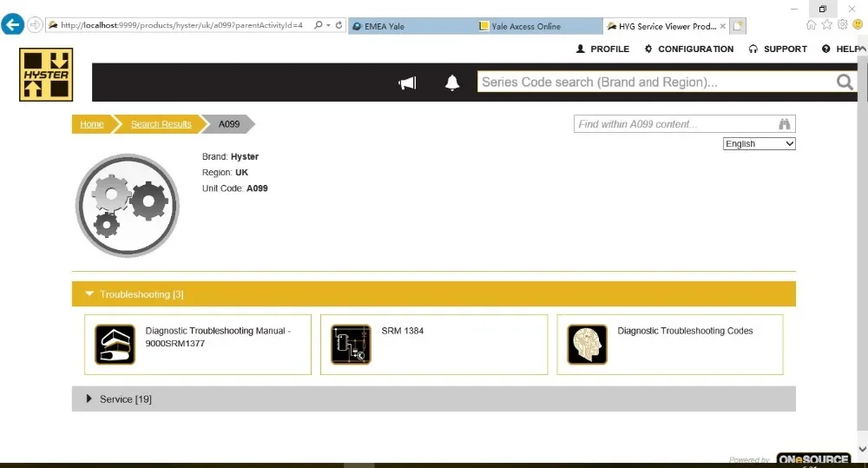Open Diagnostic Troubleshooting Codes head icon
This screenshot has height=468, width=868.
pyautogui.click(x=588, y=345)
